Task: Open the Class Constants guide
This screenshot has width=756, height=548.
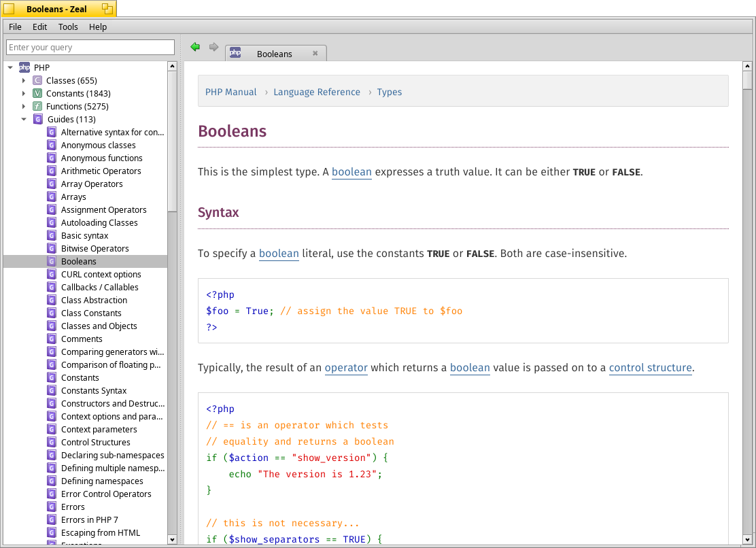Action: pos(91,313)
